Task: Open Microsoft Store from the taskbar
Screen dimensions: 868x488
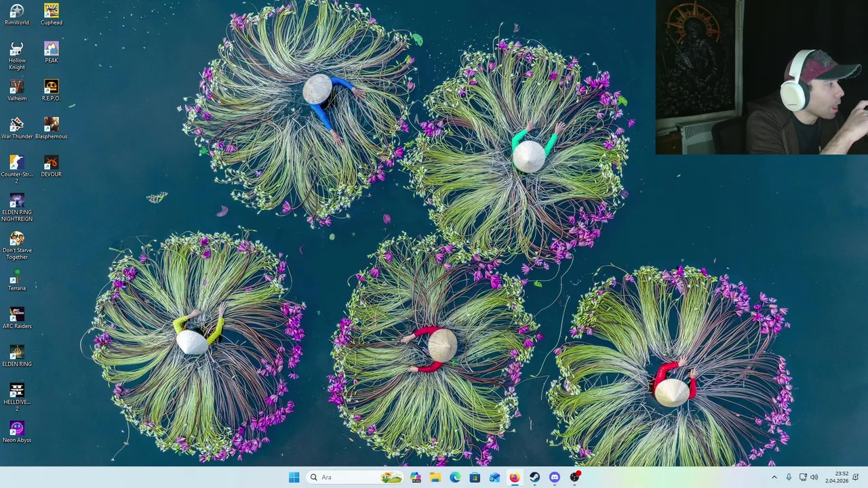Action: 475,477
